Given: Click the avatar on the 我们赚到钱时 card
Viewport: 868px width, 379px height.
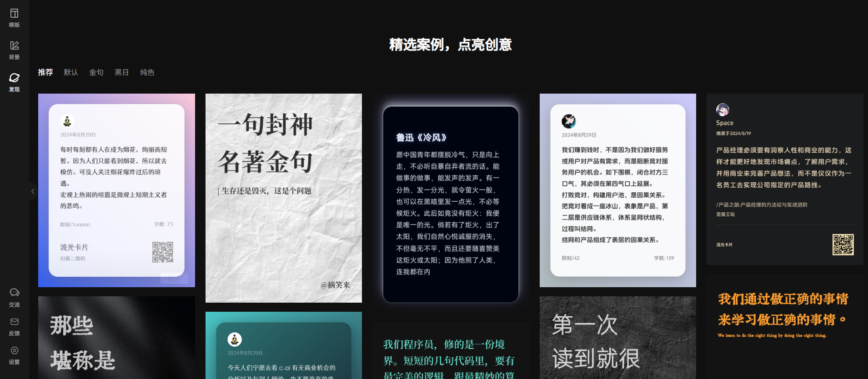Looking at the screenshot, I should pos(569,121).
